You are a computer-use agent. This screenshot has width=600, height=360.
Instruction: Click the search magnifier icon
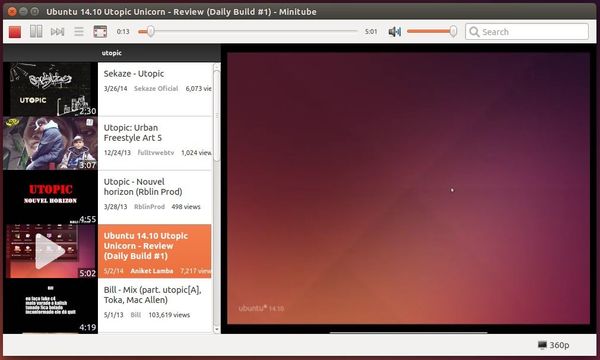point(474,32)
